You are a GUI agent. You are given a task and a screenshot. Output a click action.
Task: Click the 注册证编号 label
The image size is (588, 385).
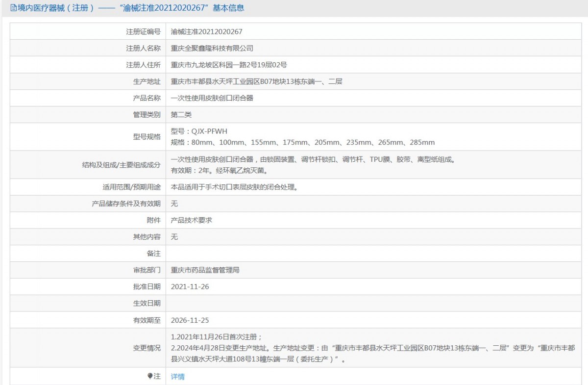pyautogui.click(x=143, y=31)
